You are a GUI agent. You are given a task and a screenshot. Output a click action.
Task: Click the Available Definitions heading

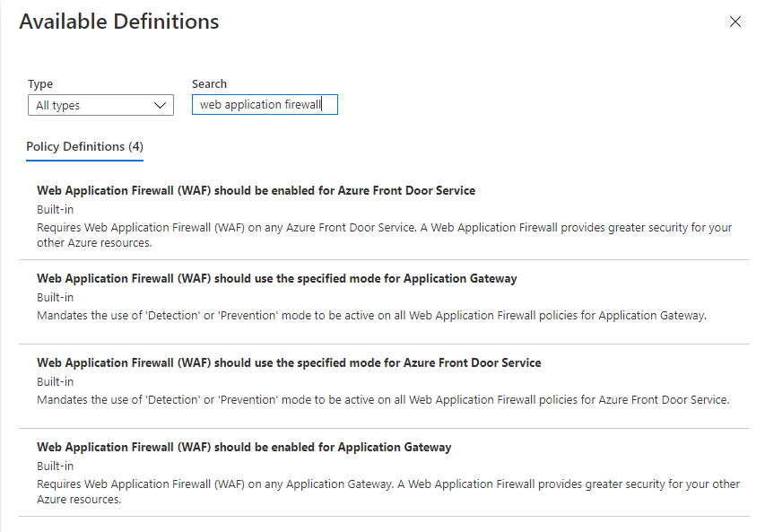tap(119, 22)
